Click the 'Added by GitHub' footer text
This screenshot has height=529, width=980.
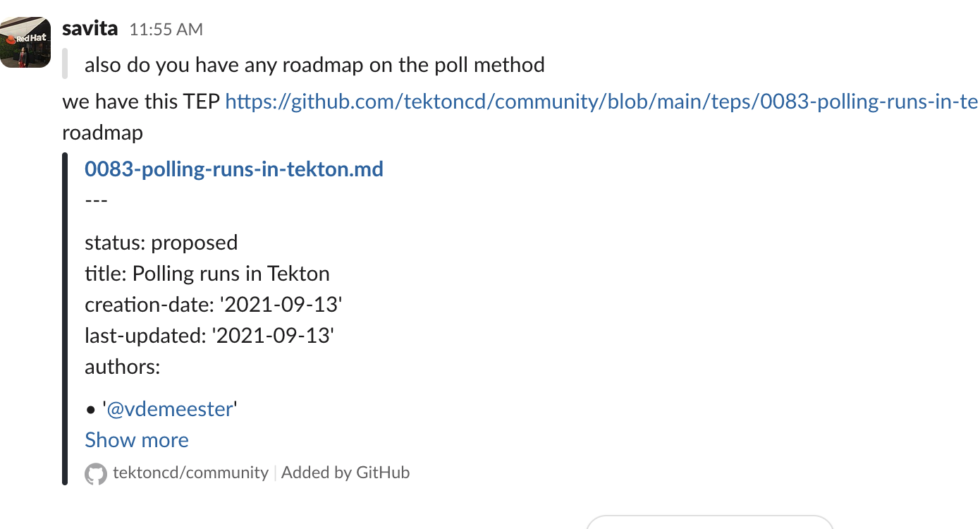[x=345, y=473]
